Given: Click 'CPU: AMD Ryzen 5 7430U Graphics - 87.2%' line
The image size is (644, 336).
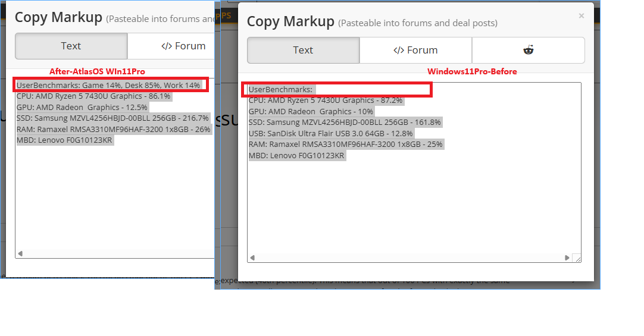Looking at the screenshot, I should (x=326, y=100).
